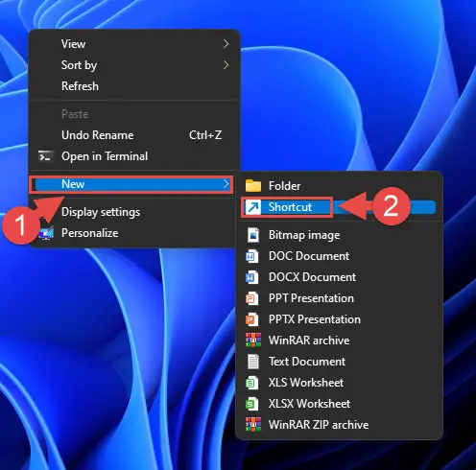The height and width of the screenshot is (470, 476).
Task: Click the DOCX Document icon
Action: point(252,277)
